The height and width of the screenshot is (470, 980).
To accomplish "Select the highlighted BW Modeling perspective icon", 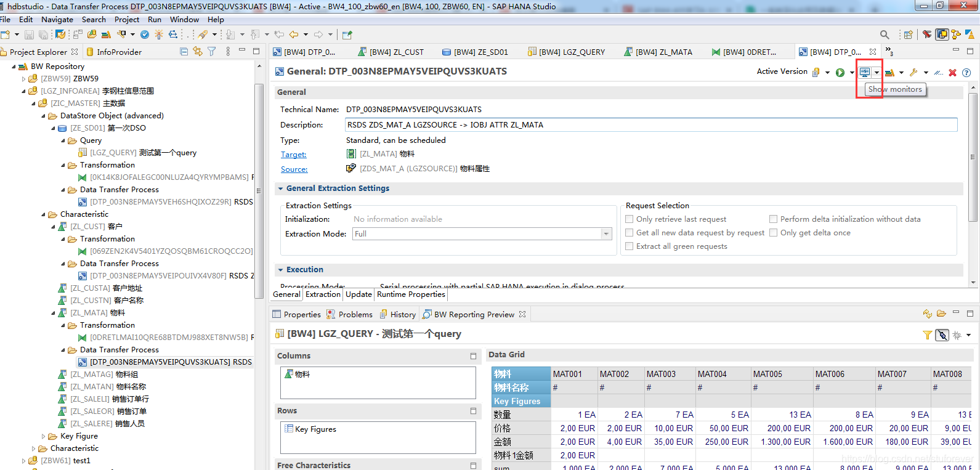I will pyautogui.click(x=942, y=34).
